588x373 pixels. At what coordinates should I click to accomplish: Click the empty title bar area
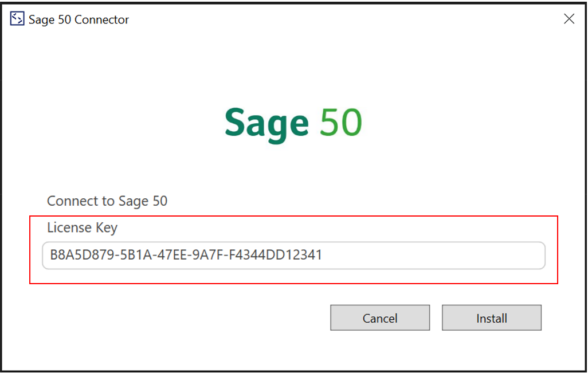pos(344,19)
